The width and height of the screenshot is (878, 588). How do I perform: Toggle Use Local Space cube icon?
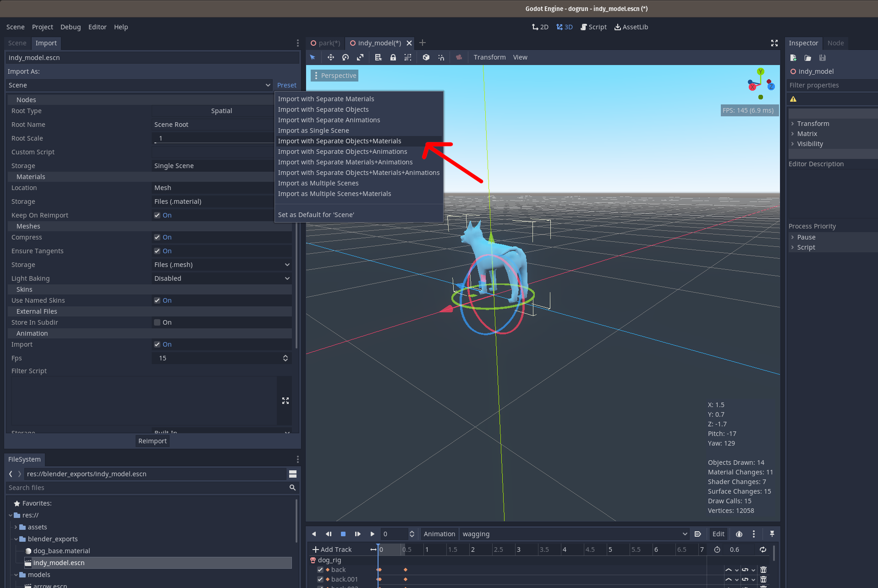pyautogui.click(x=426, y=57)
